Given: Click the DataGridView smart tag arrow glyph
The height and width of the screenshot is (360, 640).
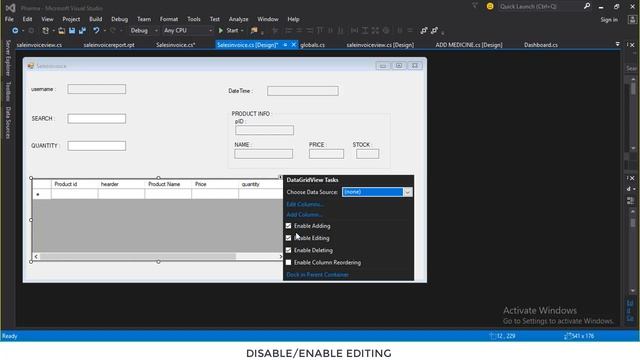Looking at the screenshot, I should tap(280, 177).
